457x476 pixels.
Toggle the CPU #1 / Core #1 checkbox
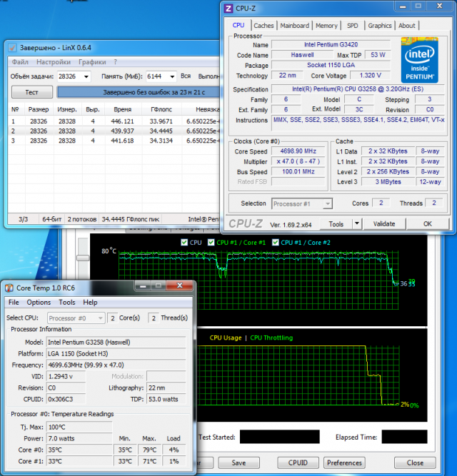click(213, 243)
